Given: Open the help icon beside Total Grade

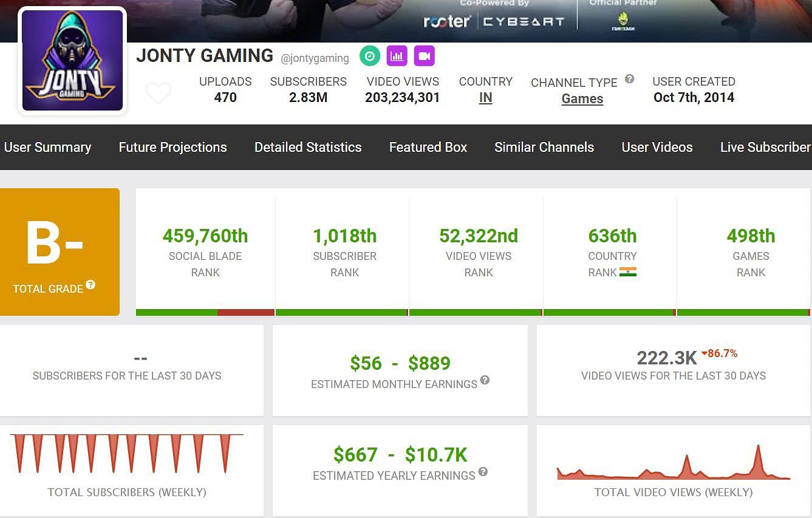Looking at the screenshot, I should coord(90,285).
